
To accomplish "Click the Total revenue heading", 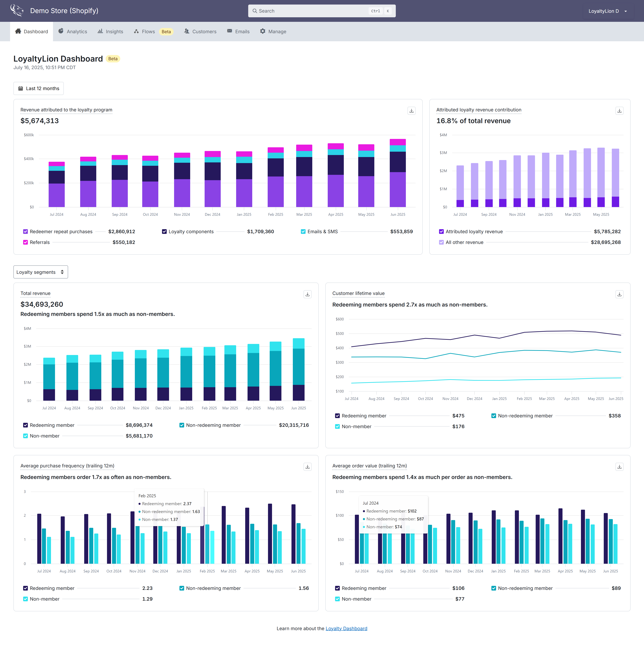I will point(36,294).
